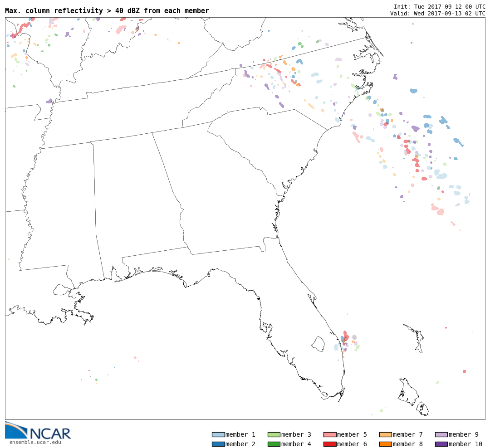
Task: Click the 'member 2' legend label
Action: tap(240, 444)
